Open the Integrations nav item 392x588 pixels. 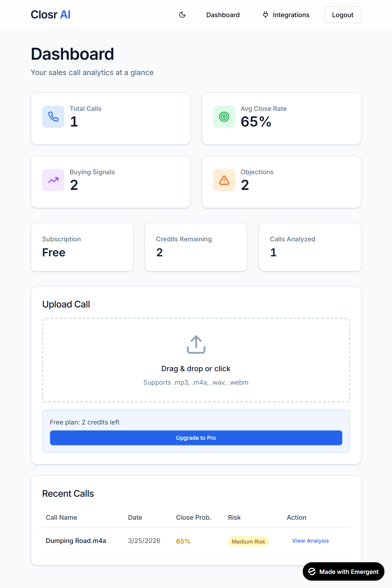pyautogui.click(x=286, y=15)
